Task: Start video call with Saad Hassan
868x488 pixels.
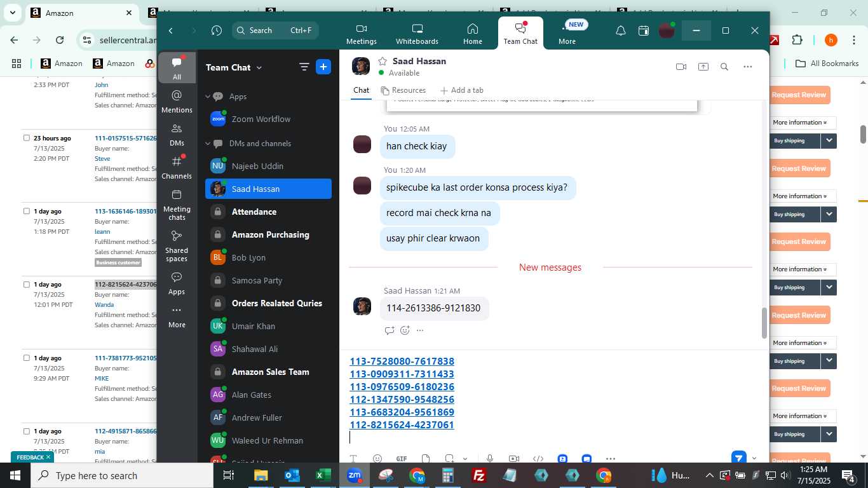Action: click(x=681, y=67)
